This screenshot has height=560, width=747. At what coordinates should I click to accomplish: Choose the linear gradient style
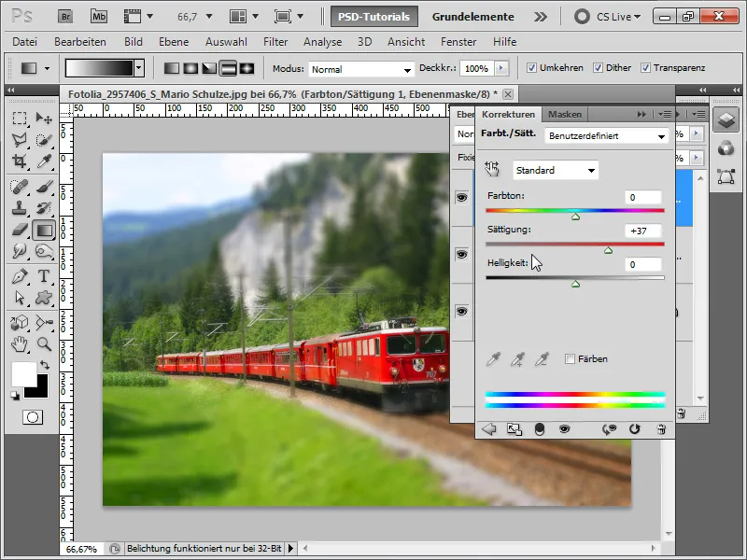172,68
